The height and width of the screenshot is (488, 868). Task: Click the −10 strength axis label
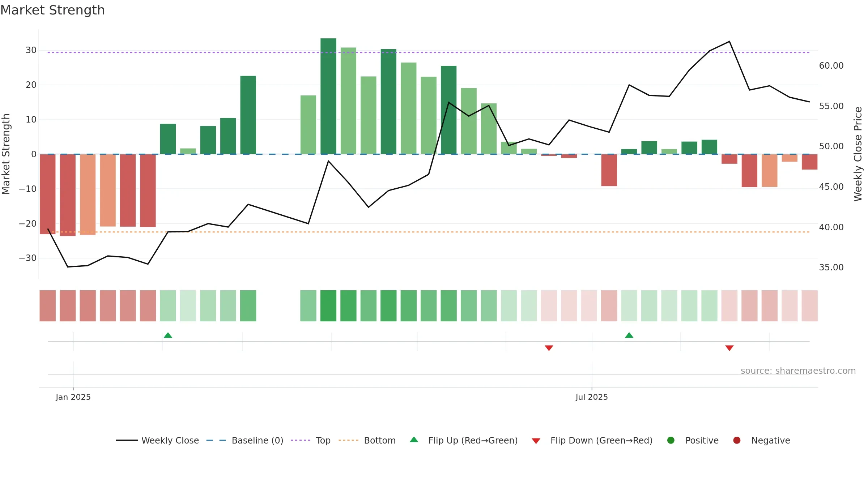[x=28, y=189]
